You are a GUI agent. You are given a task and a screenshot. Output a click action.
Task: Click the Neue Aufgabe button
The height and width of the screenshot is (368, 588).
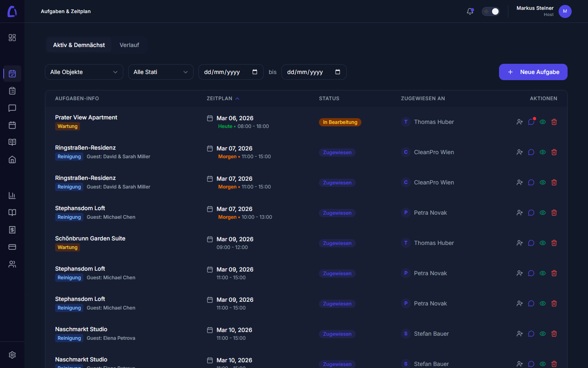click(x=533, y=72)
